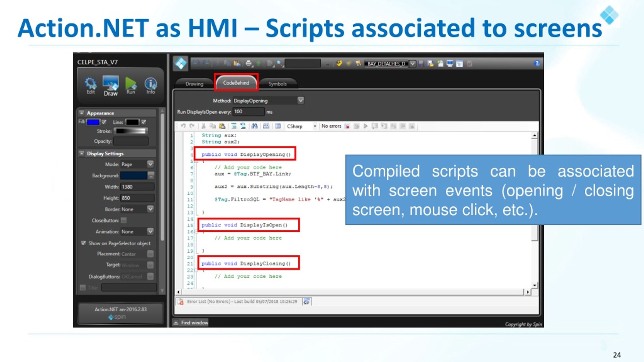Click the monitor preview icon in top toolbar
This screenshot has height=362, width=644.
(x=450, y=63)
